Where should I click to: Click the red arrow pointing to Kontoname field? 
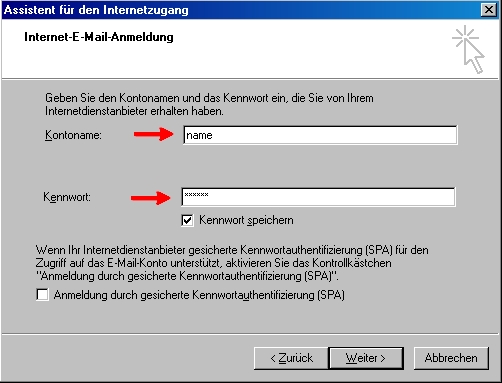153,134
